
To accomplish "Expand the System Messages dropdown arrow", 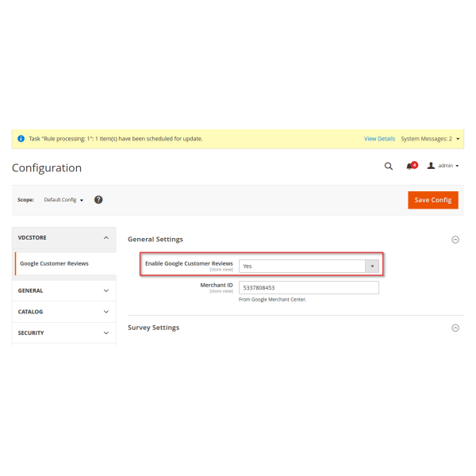I will [x=458, y=138].
